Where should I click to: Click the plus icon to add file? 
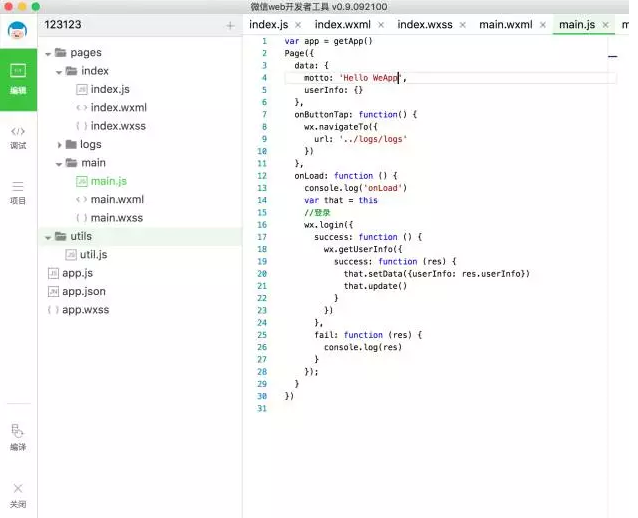tap(230, 25)
